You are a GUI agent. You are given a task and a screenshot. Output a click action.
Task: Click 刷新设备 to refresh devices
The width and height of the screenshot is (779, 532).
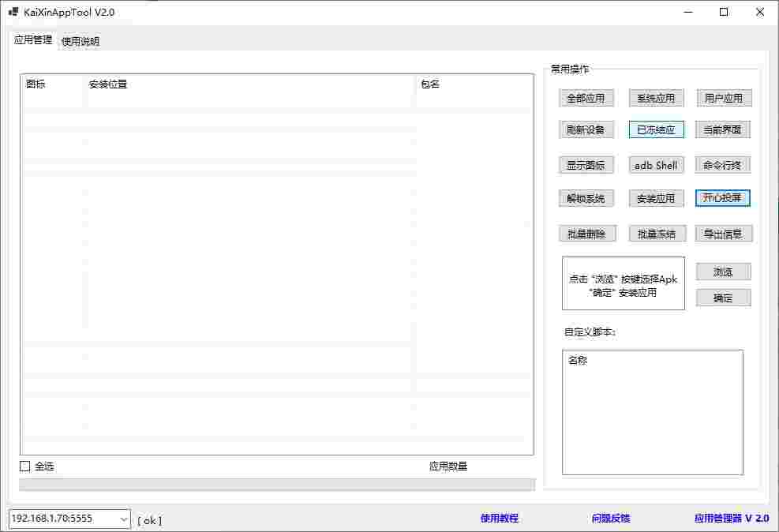point(586,130)
